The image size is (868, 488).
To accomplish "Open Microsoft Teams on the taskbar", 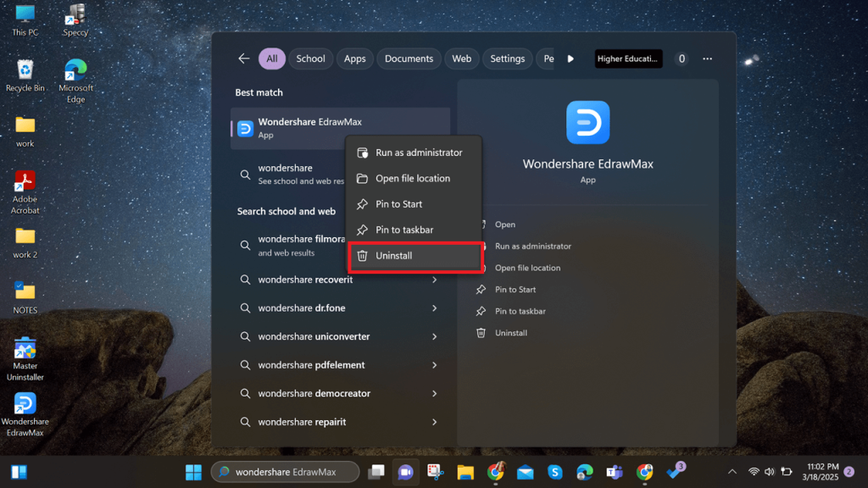I will 615,472.
